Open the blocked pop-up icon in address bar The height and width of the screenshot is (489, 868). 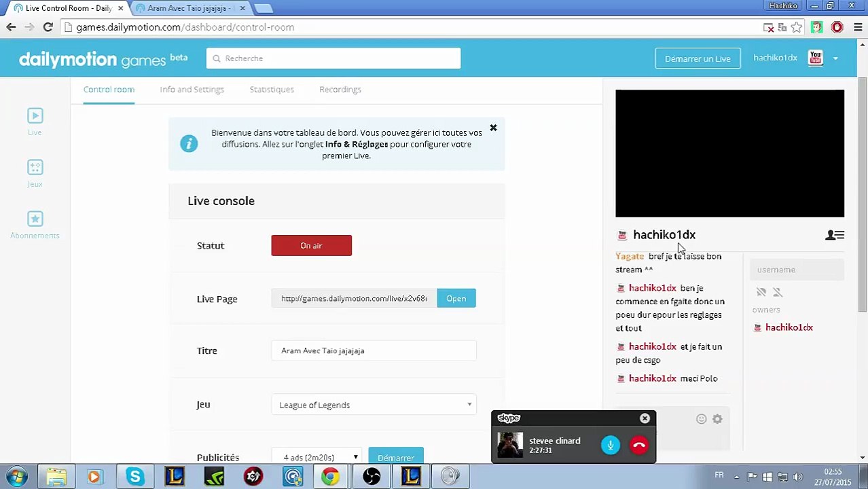click(x=769, y=27)
